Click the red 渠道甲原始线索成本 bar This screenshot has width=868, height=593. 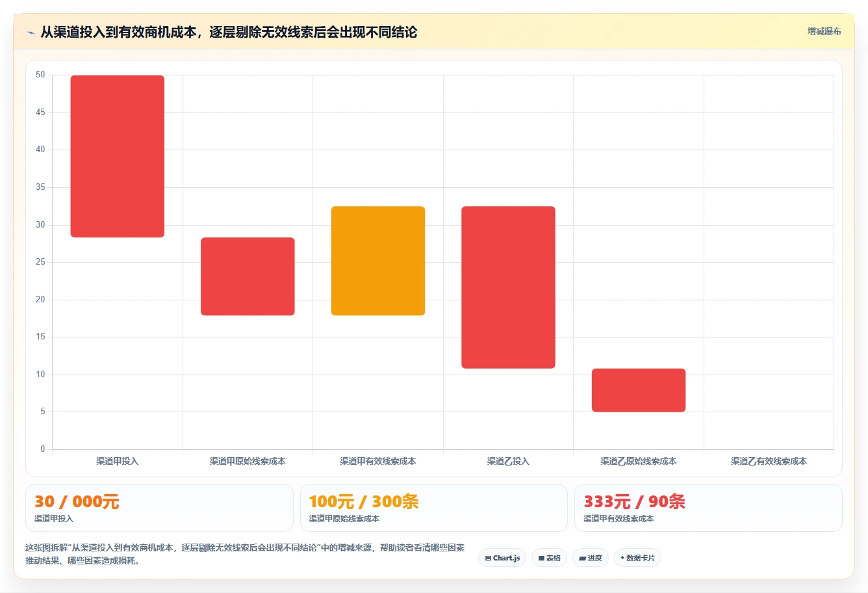click(248, 276)
